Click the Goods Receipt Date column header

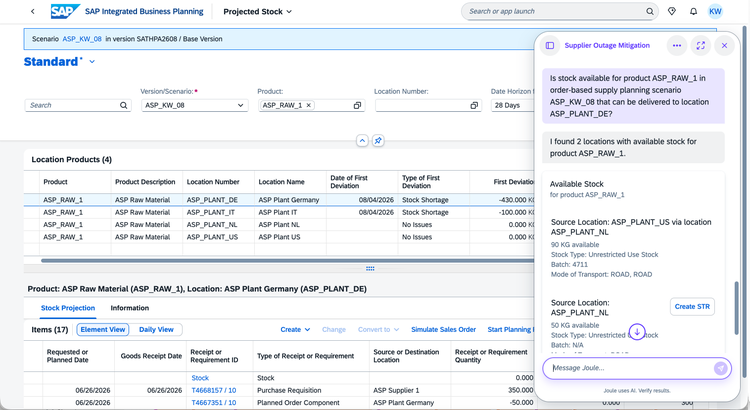pyautogui.click(x=151, y=356)
